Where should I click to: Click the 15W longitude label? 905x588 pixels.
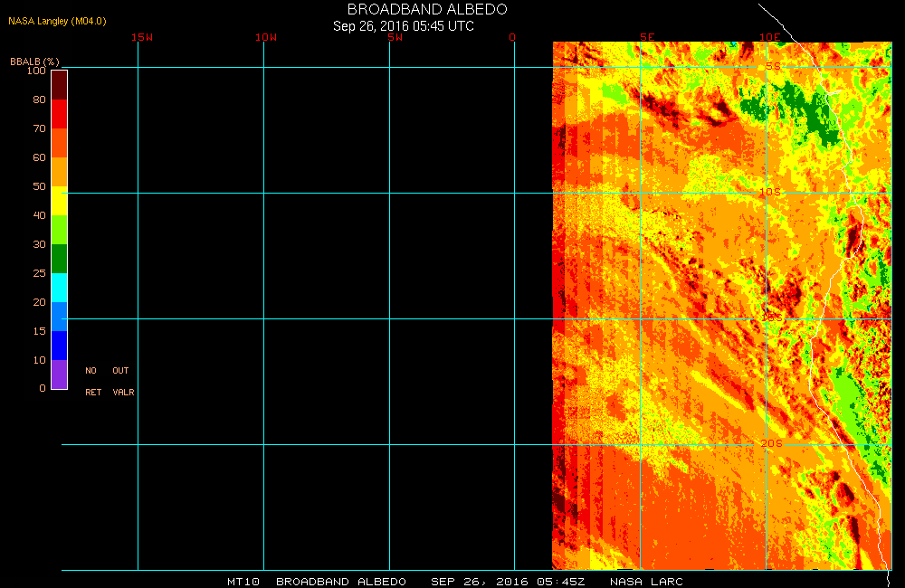(x=141, y=37)
